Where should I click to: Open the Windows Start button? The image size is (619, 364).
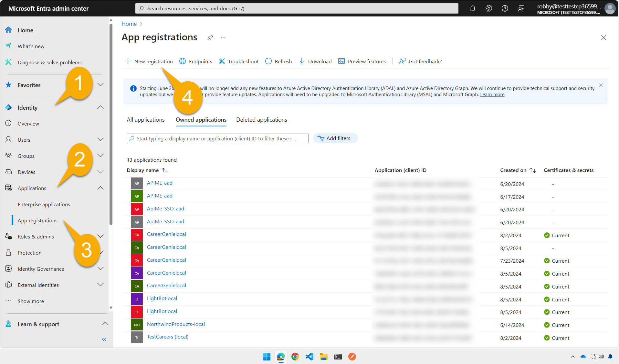click(x=267, y=357)
